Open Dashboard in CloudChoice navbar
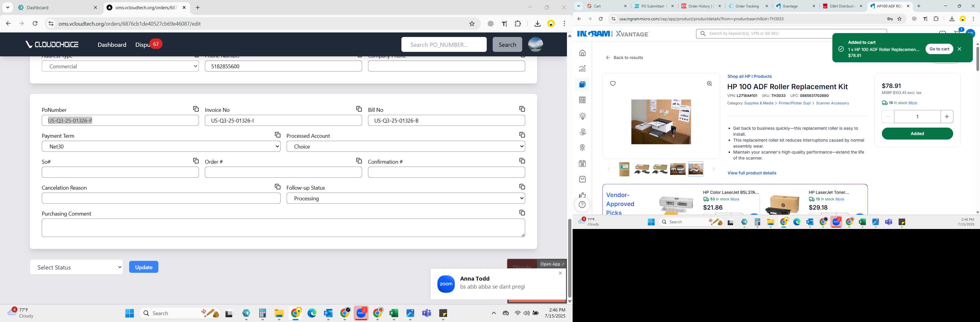This screenshot has height=322, width=980. 112,44
